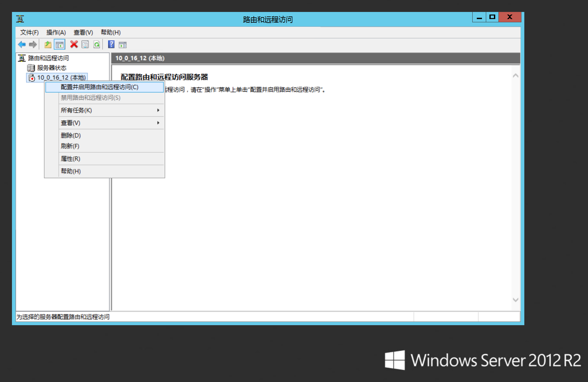Select the 路由和远程访问 root tree node
588x382 pixels.
[x=48, y=58]
